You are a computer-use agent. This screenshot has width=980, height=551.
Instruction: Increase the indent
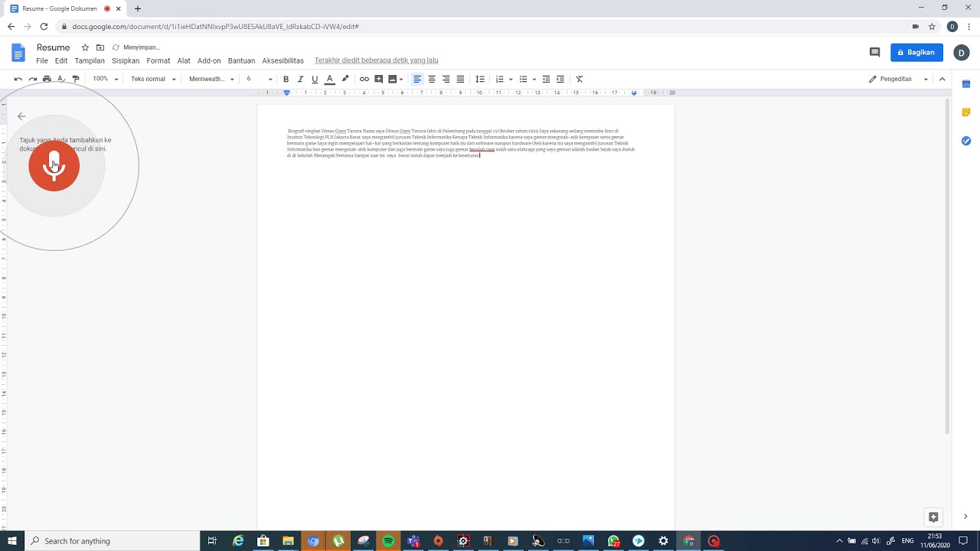560,79
